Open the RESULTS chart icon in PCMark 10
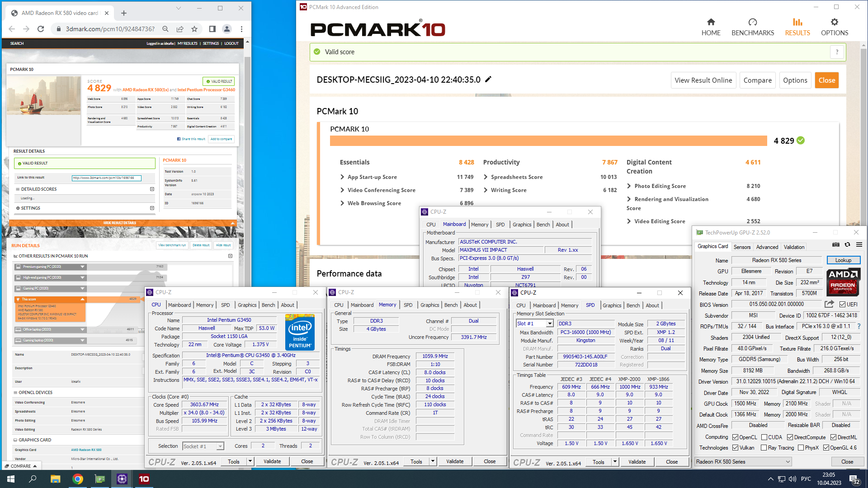The image size is (868, 488). click(x=797, y=22)
